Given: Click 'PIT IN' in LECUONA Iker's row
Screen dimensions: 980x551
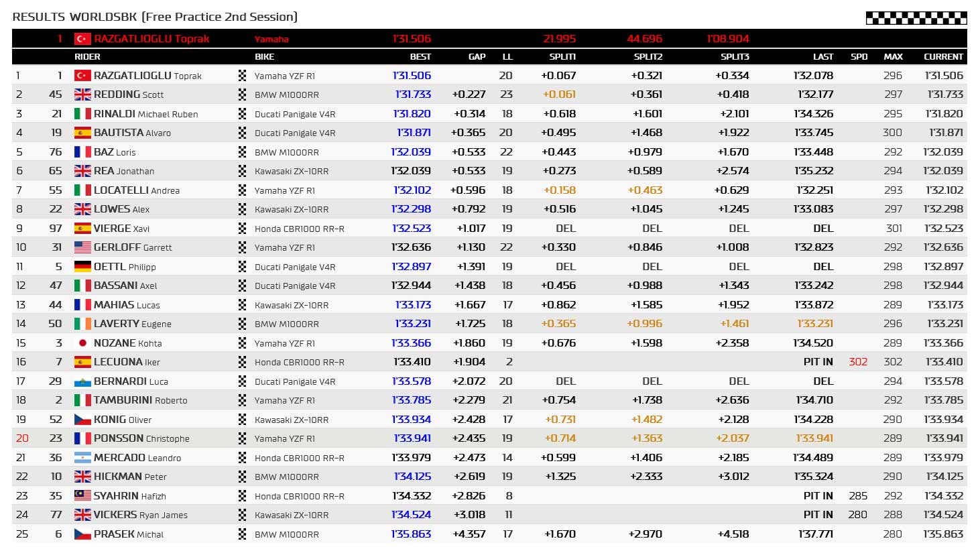Looking at the screenshot, I should click(x=818, y=362).
